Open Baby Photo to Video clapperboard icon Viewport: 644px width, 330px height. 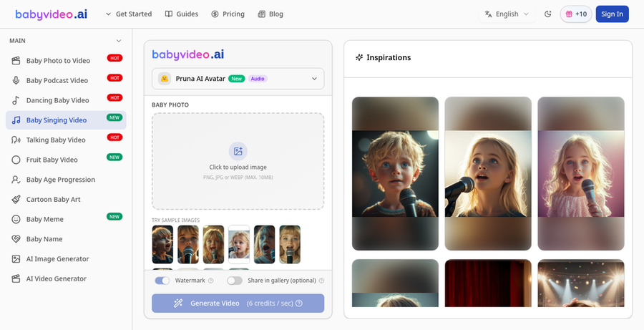point(16,61)
